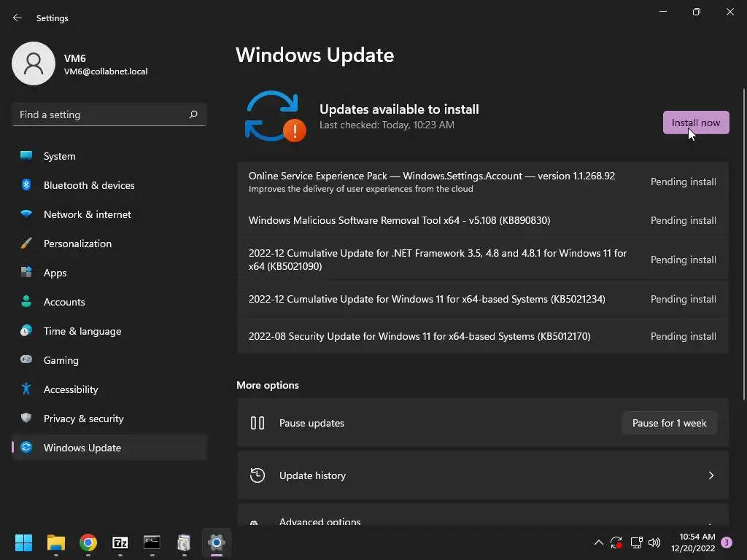This screenshot has height=560, width=747.
Task: Open Advanced options row
Action: point(483,516)
